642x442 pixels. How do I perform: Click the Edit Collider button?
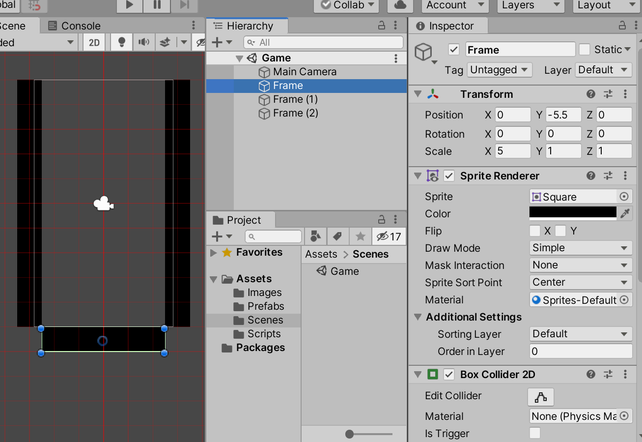540,397
